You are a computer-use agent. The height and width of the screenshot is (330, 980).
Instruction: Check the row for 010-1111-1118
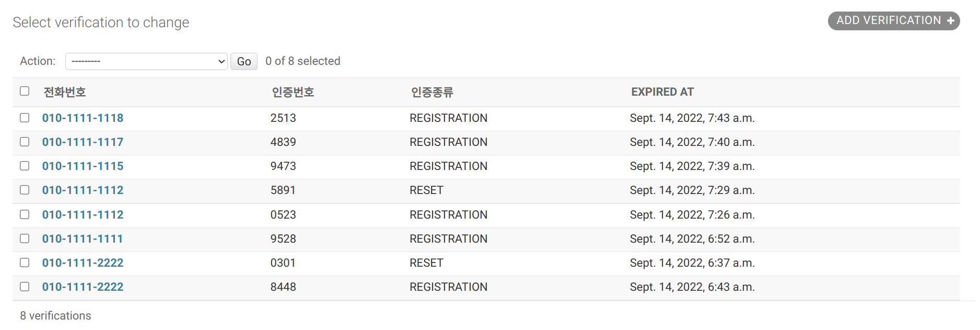tap(25, 118)
